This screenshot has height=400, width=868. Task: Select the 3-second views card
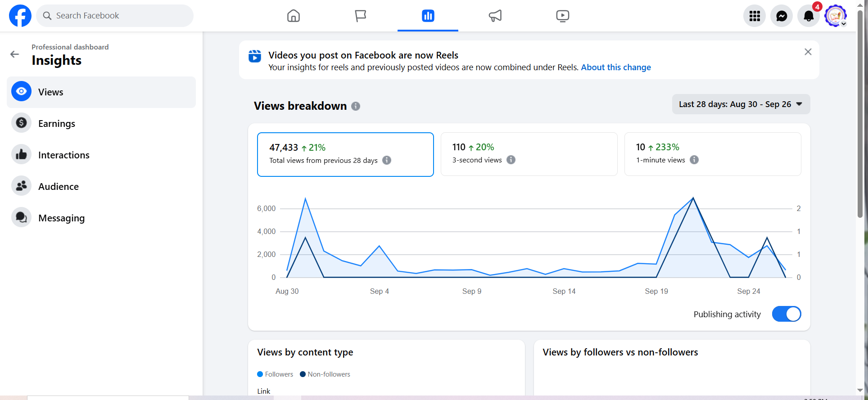click(529, 154)
